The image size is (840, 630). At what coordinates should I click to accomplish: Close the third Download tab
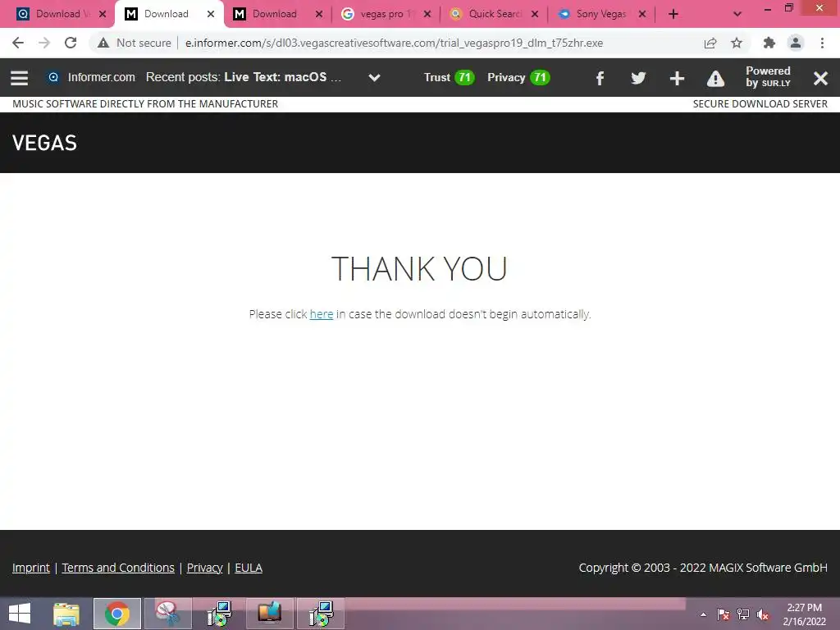(319, 15)
